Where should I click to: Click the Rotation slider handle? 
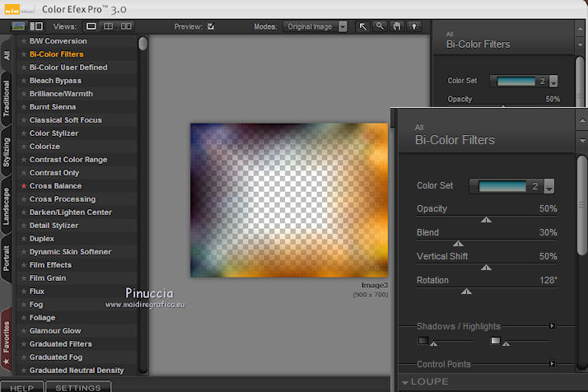pyautogui.click(x=466, y=291)
